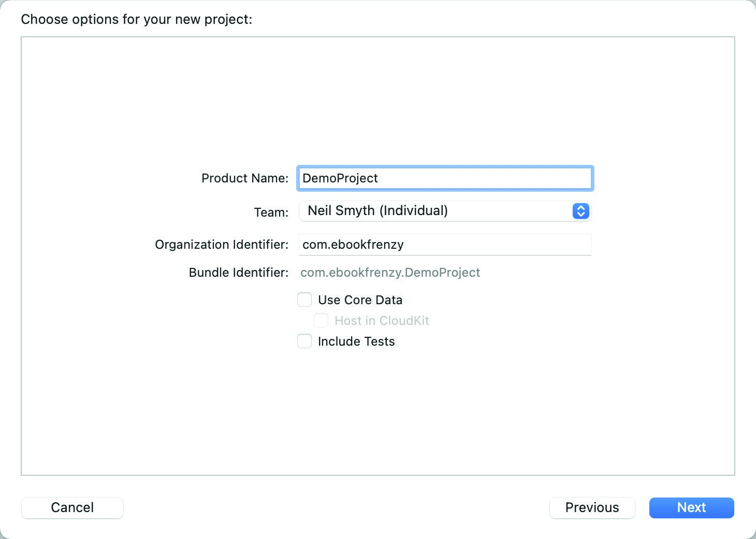Click the Product Name text field
The width and height of the screenshot is (756, 539).
[x=445, y=178]
